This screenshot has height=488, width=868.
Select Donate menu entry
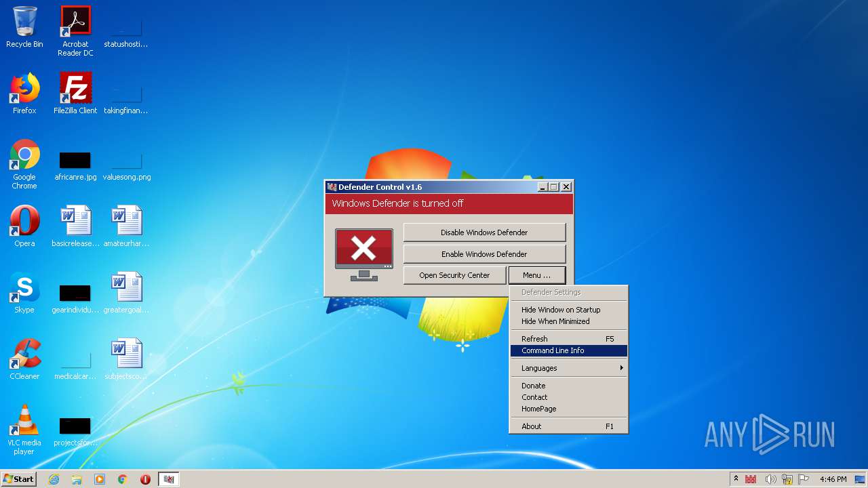(569, 386)
